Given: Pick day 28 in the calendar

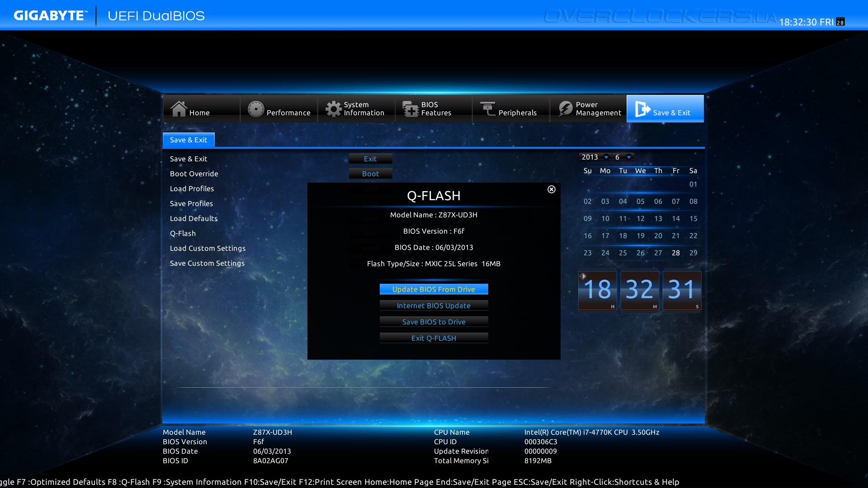Looking at the screenshot, I should 675,253.
